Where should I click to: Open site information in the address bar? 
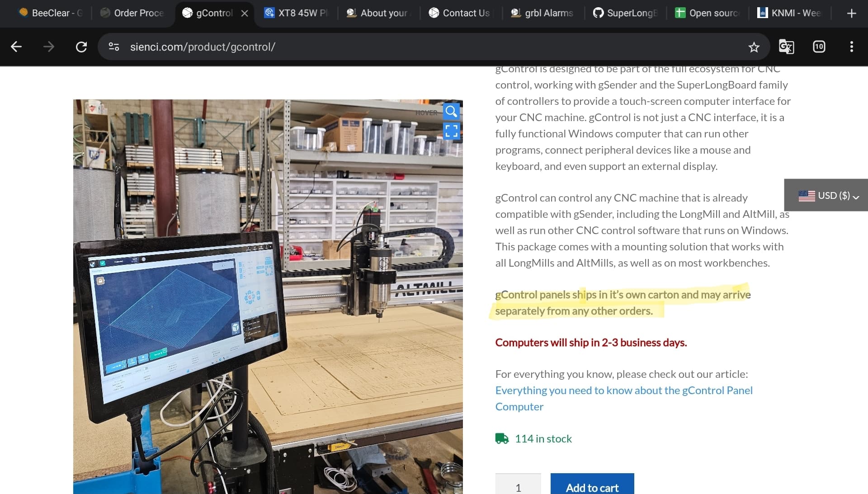114,47
